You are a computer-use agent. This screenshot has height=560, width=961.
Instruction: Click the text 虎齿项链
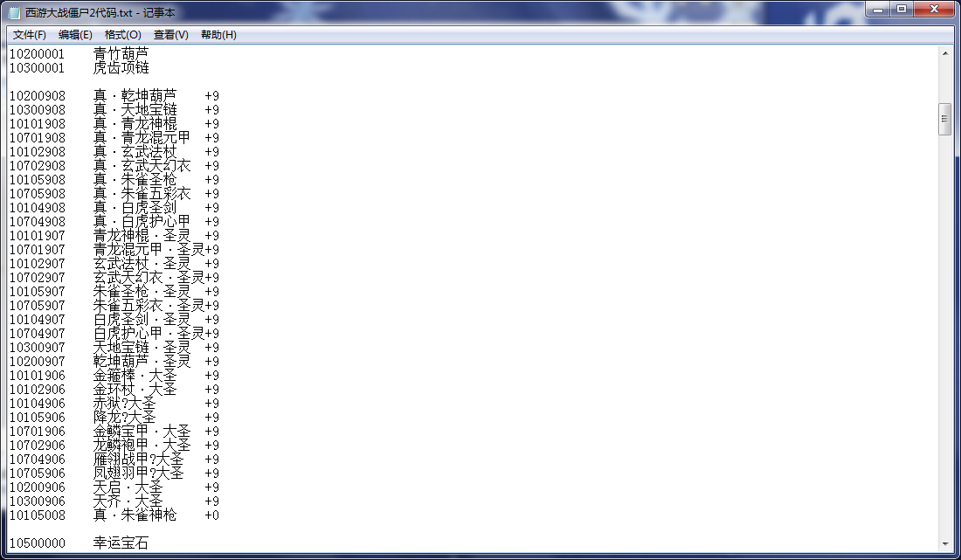[x=121, y=68]
